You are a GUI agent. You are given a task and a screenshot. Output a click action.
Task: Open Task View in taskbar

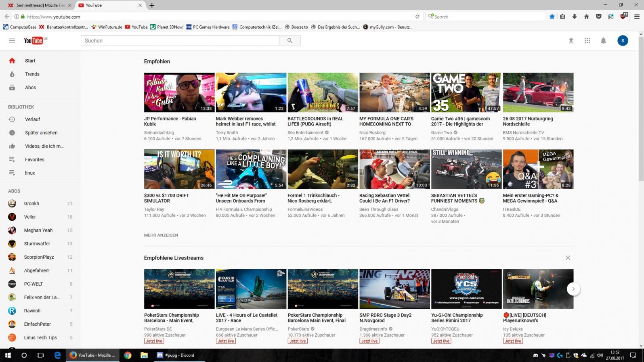point(40,355)
